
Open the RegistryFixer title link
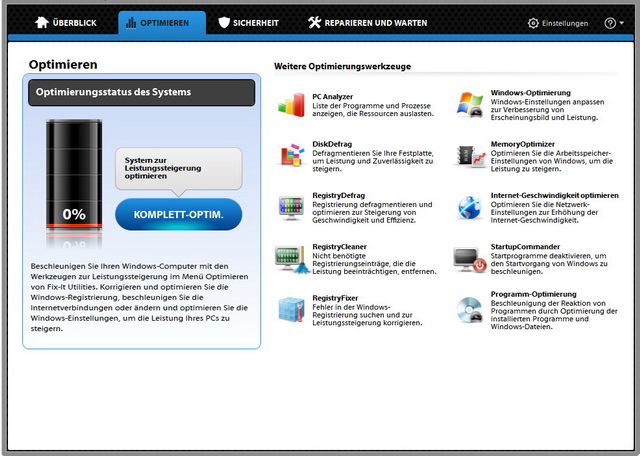pos(335,298)
